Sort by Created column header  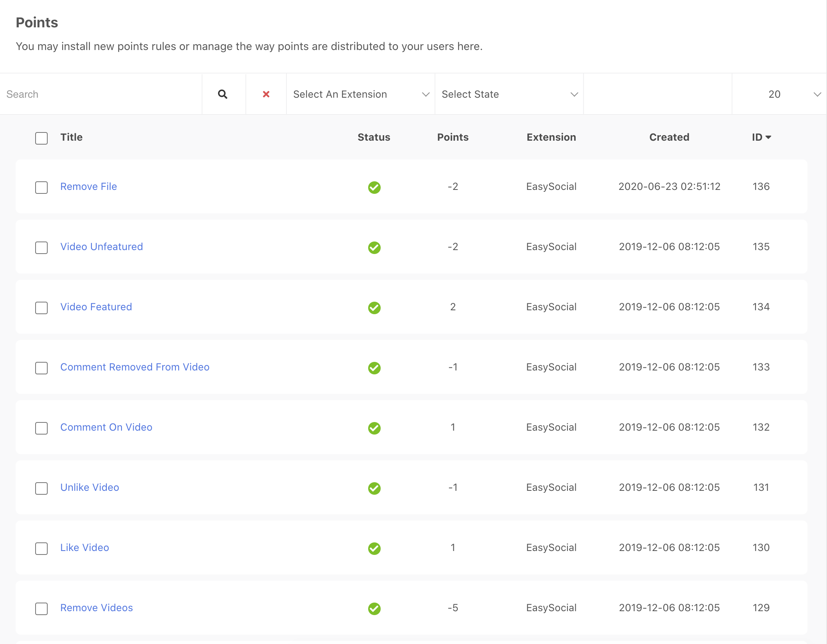click(x=669, y=137)
